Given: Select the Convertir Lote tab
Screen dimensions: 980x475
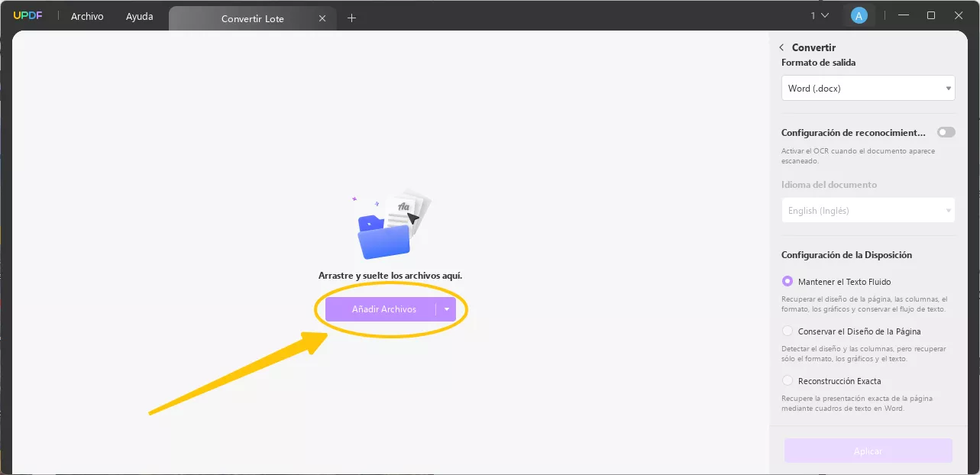Looking at the screenshot, I should click(252, 18).
